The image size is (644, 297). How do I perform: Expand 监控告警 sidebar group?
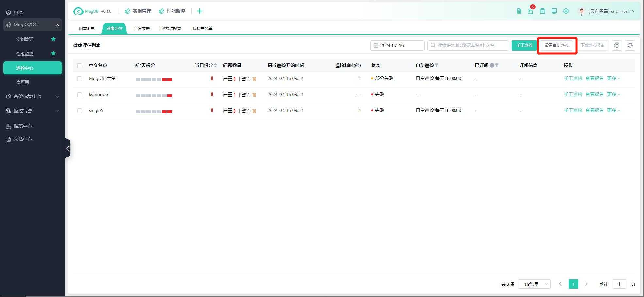tap(33, 111)
